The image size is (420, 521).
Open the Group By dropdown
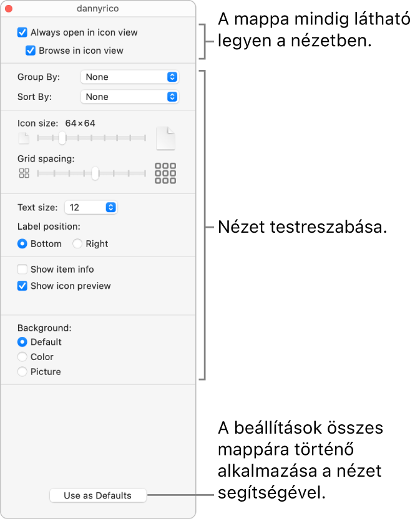(130, 77)
